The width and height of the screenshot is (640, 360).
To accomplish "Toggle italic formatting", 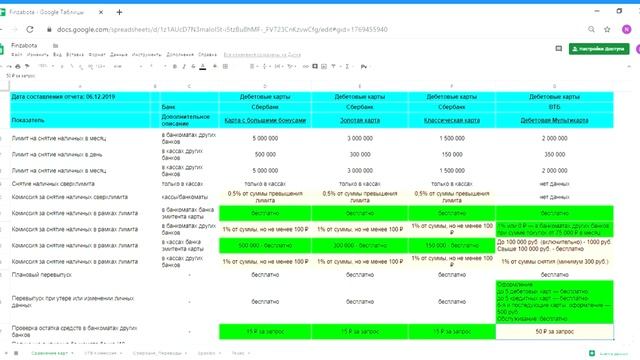I will pyautogui.click(x=184, y=66).
